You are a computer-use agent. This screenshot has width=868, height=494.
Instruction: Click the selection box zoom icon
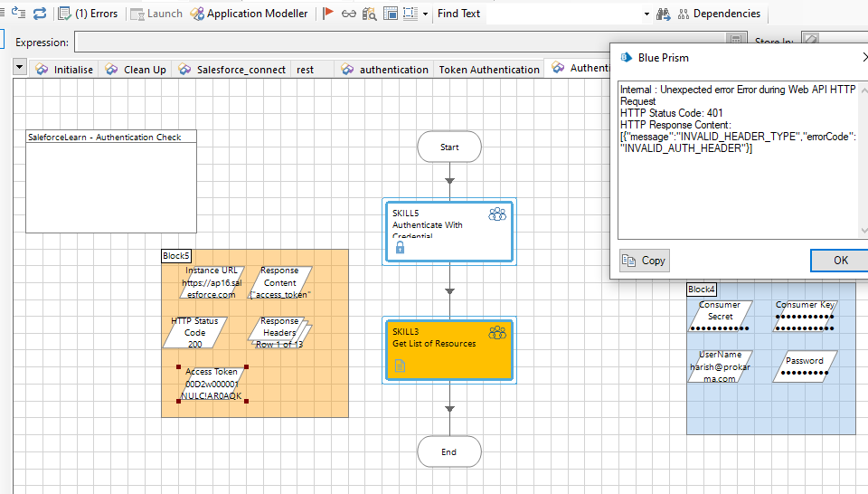(410, 14)
